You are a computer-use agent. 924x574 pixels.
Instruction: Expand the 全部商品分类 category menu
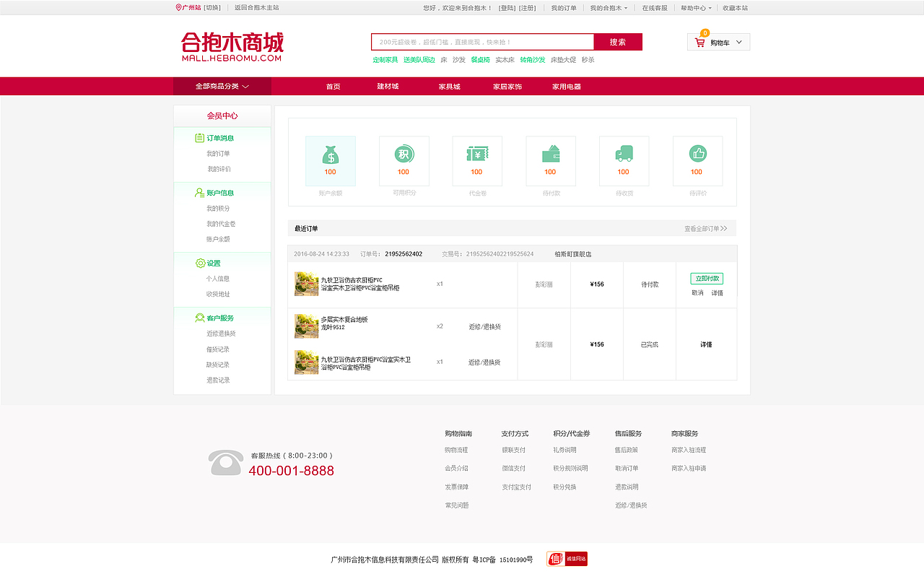pos(222,86)
